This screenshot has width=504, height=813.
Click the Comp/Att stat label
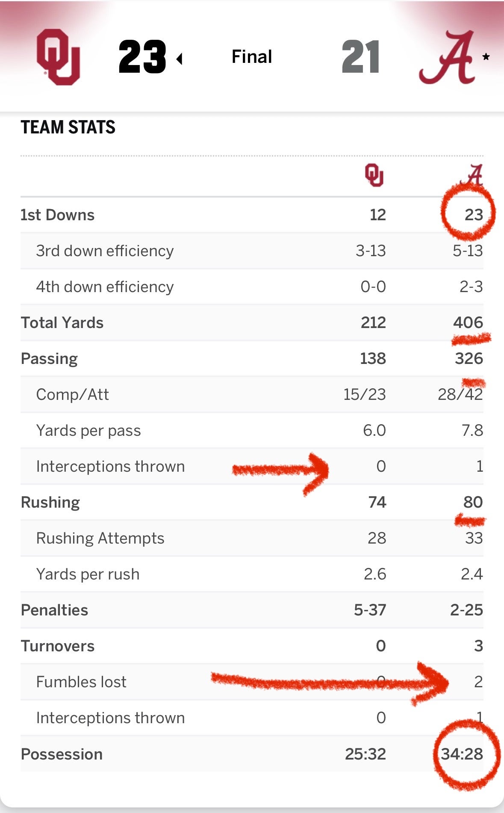point(73,394)
